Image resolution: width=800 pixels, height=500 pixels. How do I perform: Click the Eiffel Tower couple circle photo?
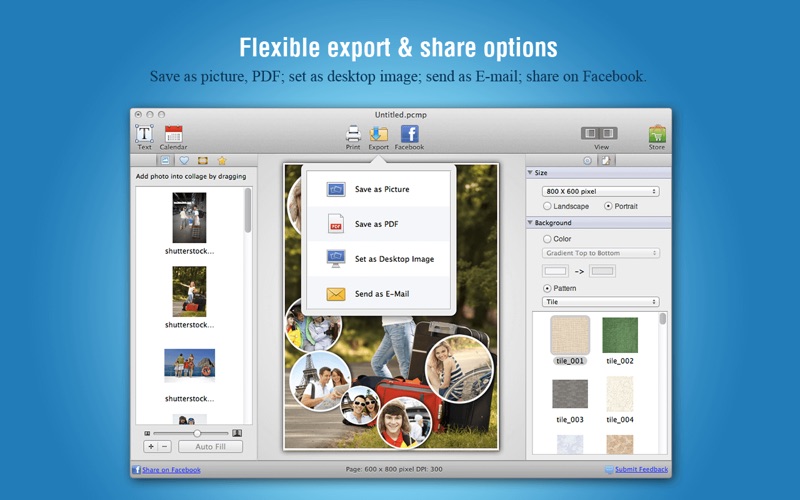click(x=320, y=381)
